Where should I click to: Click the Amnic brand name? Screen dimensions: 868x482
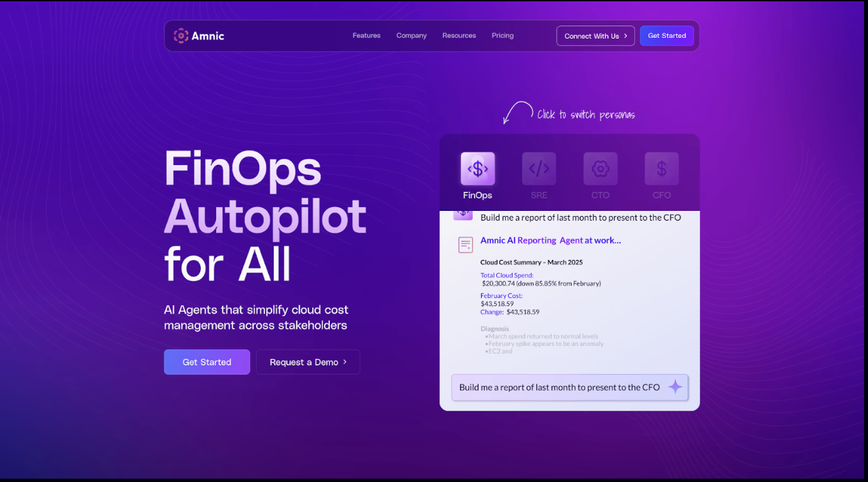[x=208, y=36]
